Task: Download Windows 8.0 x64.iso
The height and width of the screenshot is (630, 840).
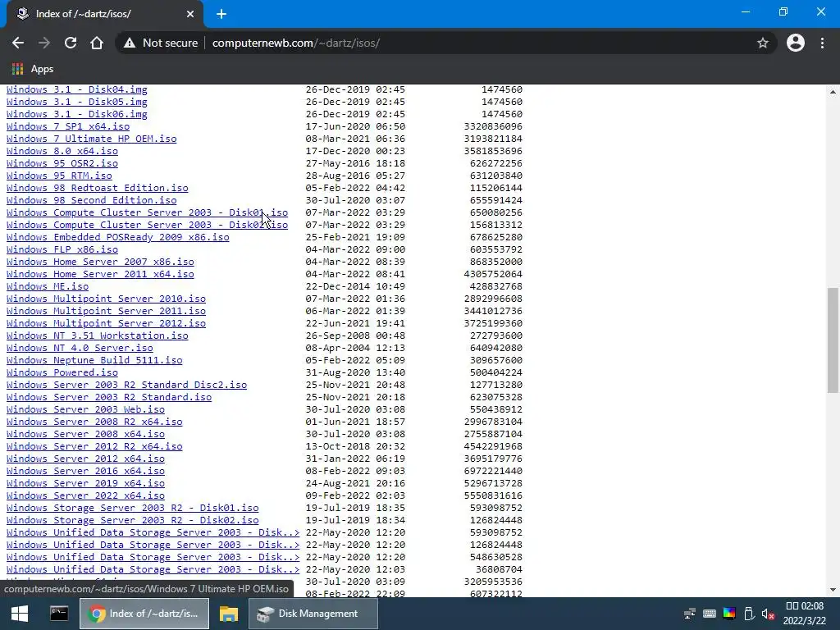Action: click(62, 151)
